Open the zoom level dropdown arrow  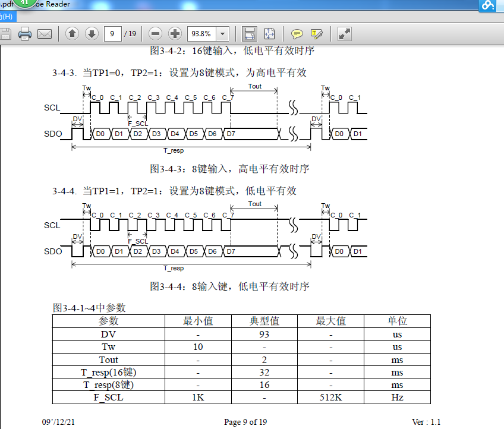tap(222, 34)
